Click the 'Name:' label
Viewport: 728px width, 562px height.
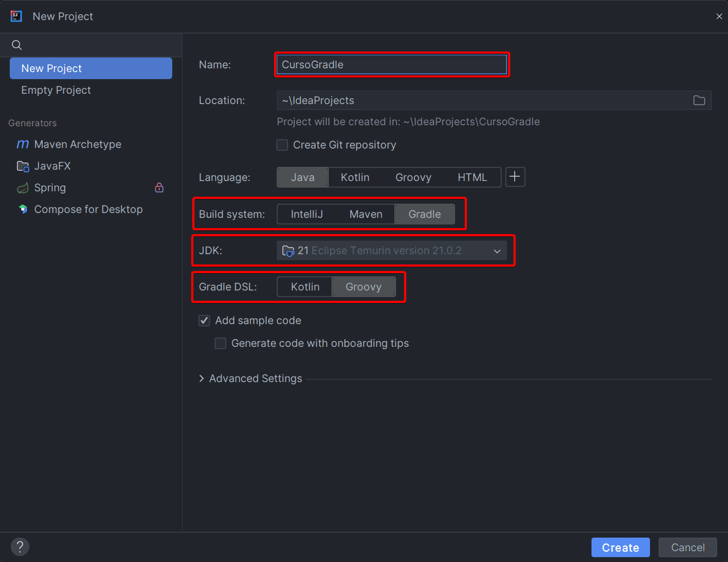tap(215, 64)
